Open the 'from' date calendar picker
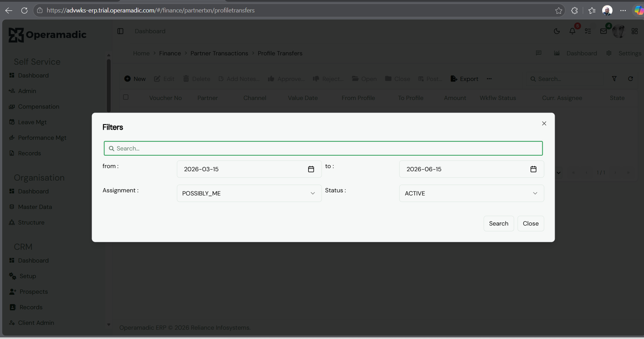The height and width of the screenshot is (339, 644). pos(311,169)
